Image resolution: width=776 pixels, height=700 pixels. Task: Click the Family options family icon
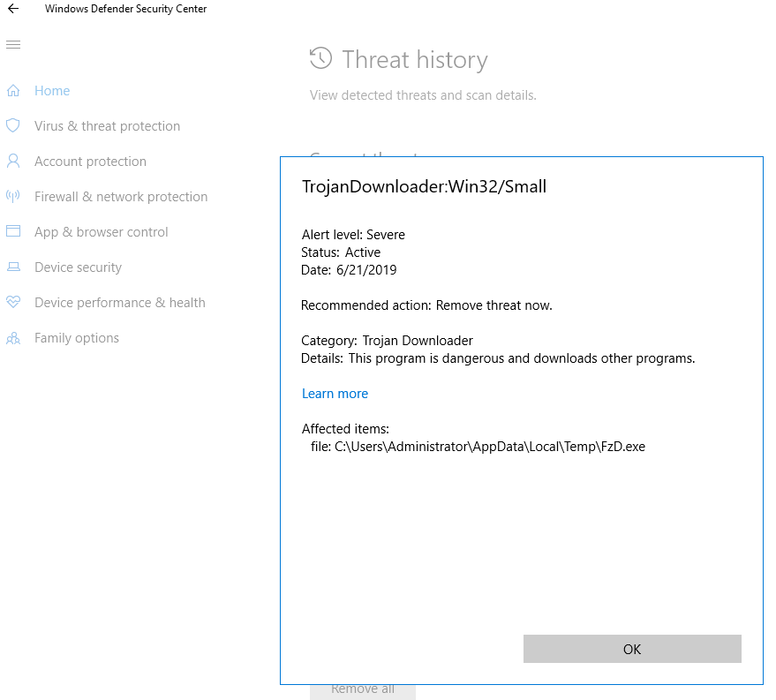pyautogui.click(x=13, y=337)
